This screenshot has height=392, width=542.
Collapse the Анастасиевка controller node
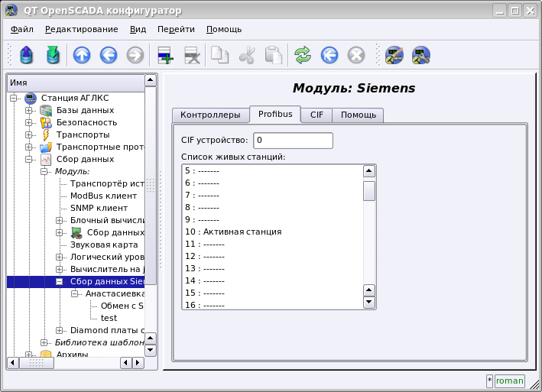[75, 293]
